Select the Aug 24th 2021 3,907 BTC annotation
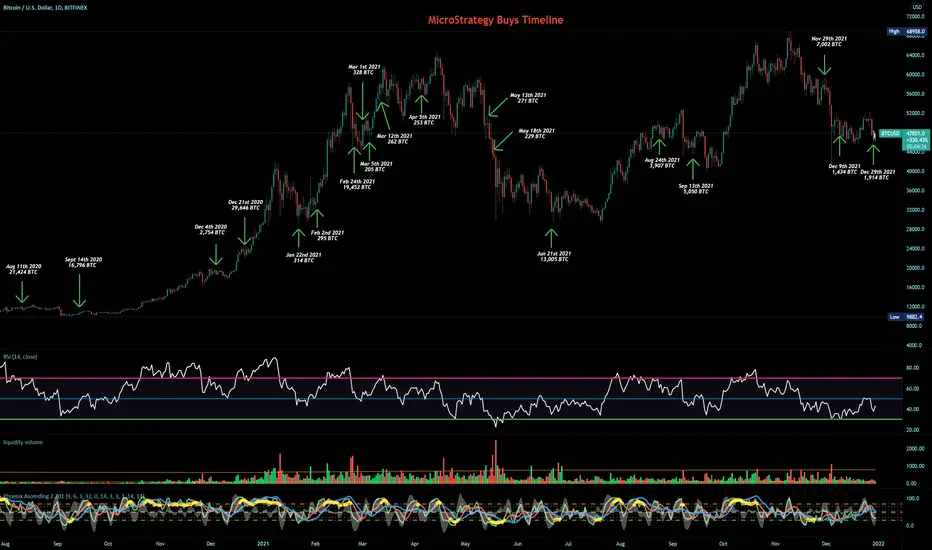This screenshot has height=550, width=932. (662, 163)
